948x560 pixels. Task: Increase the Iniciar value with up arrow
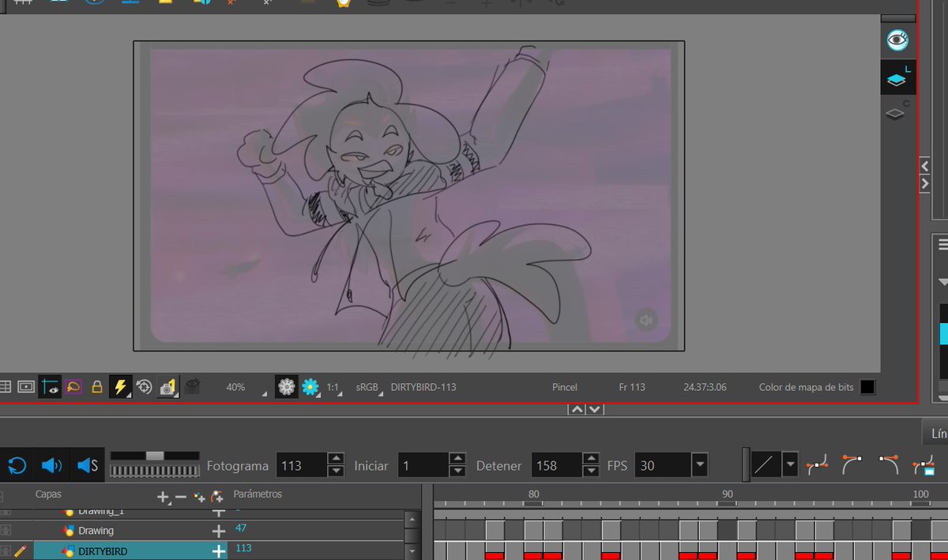(457, 459)
